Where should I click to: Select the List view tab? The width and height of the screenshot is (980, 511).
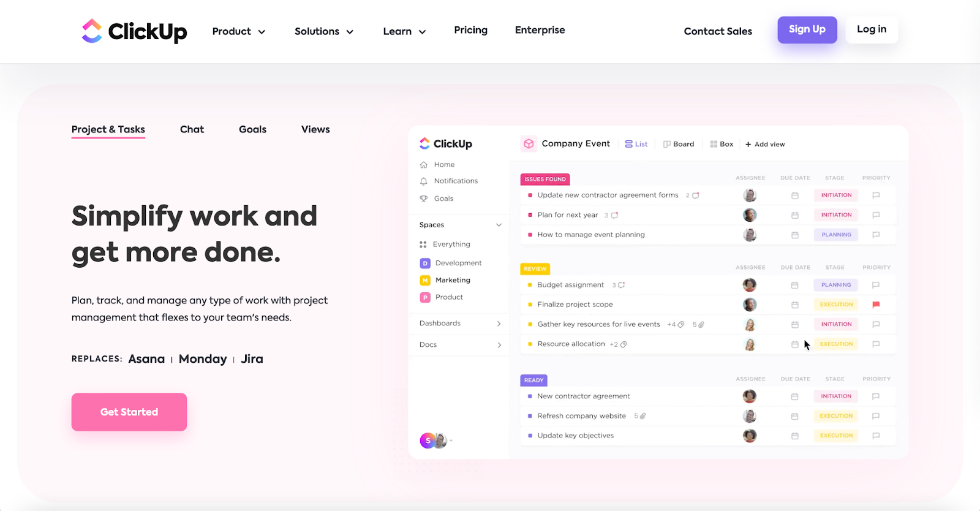[x=636, y=144]
